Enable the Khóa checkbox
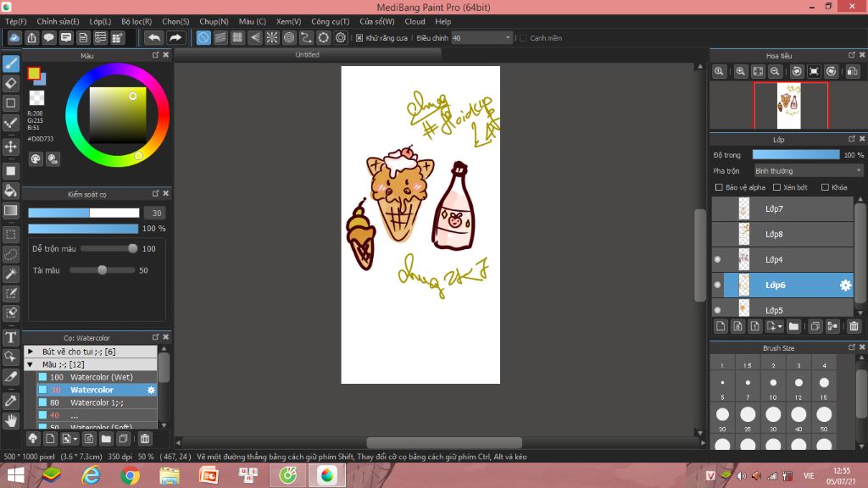This screenshot has width=868, height=488. click(x=825, y=187)
